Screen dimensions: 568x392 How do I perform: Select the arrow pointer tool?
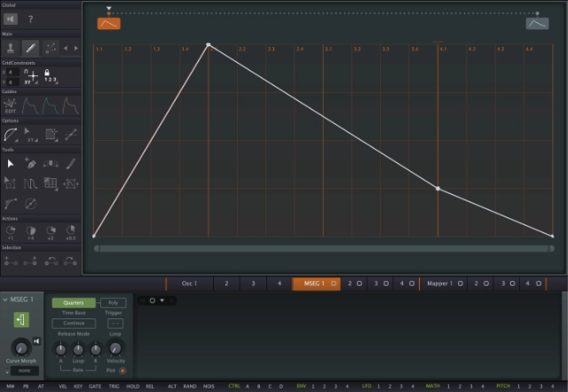point(11,164)
